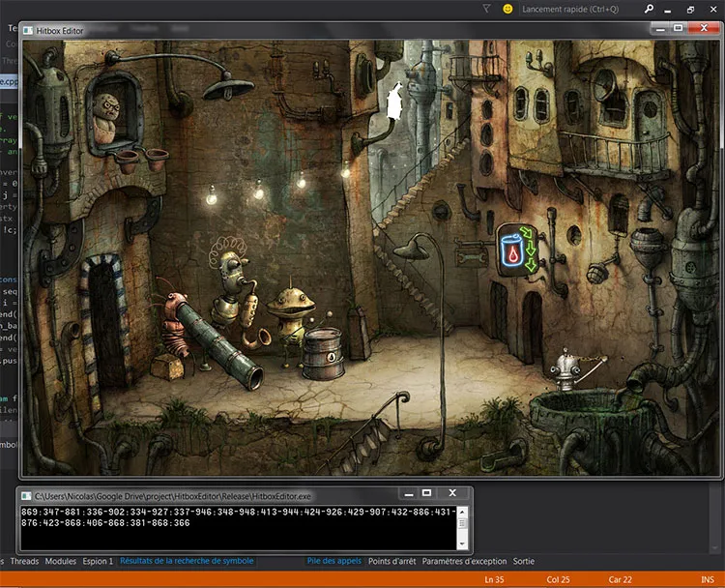The image size is (725, 588).
Task: Open the notifications filter flag icon
Action: [x=486, y=9]
